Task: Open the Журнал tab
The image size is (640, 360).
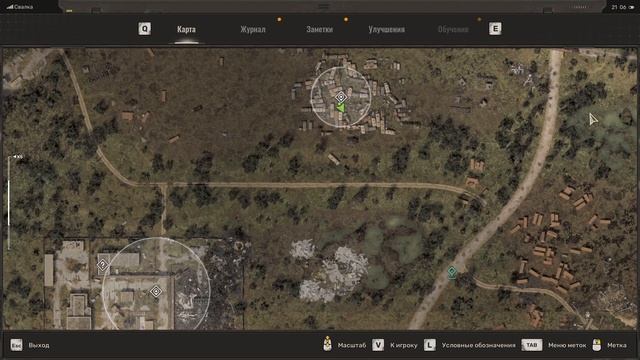Action: 253,29
